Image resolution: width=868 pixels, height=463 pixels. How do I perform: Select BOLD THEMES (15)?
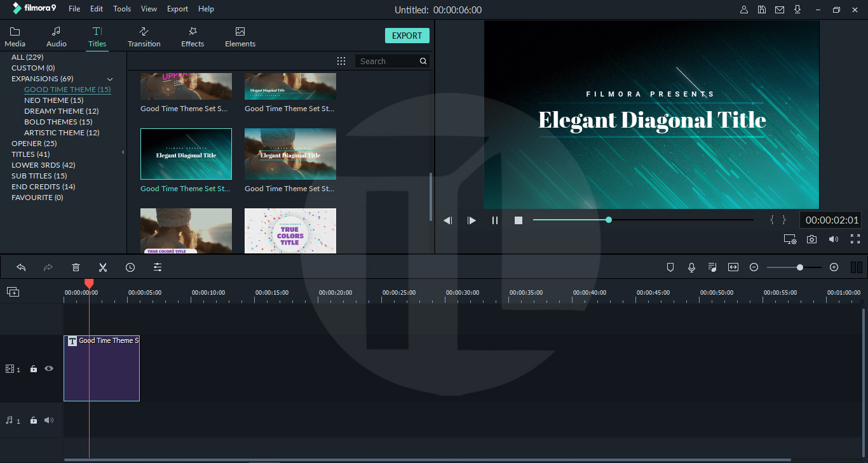pyautogui.click(x=58, y=122)
